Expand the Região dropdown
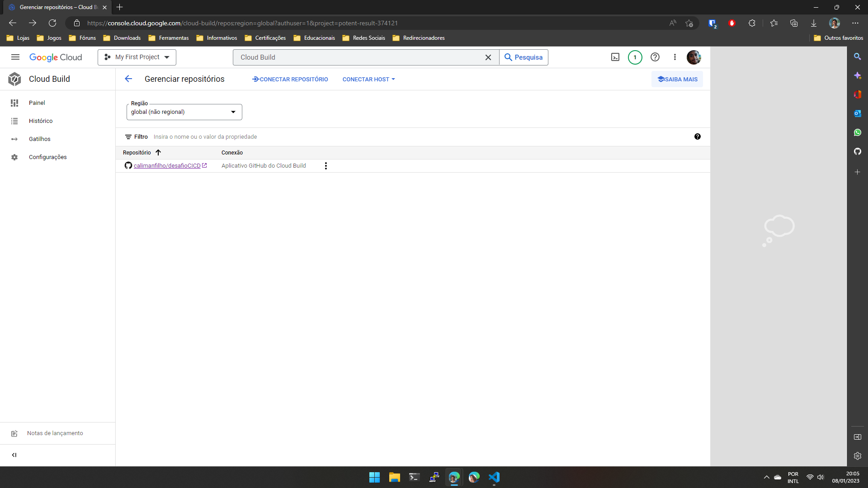 point(184,112)
